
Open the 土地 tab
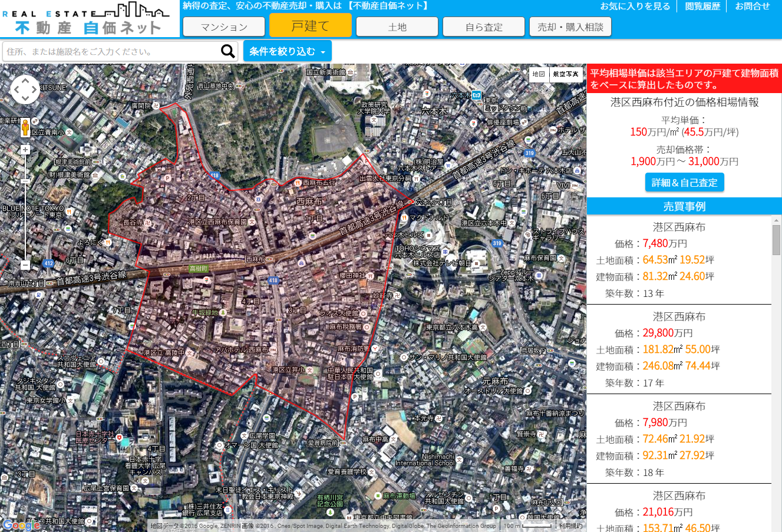(x=397, y=27)
